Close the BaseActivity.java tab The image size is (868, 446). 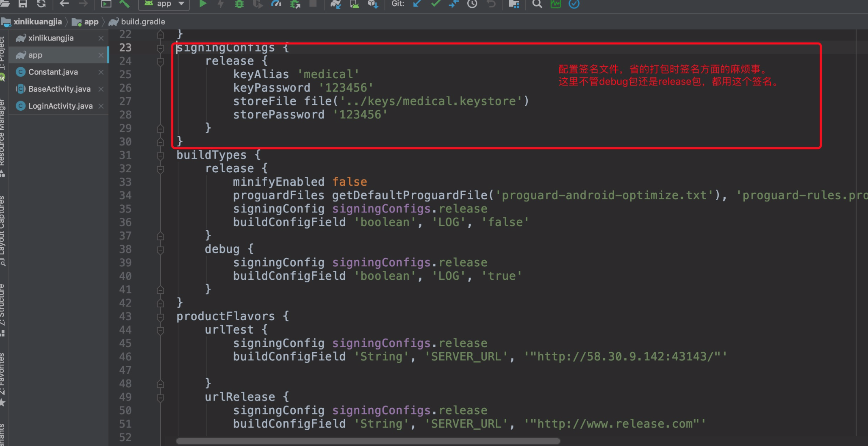coord(101,89)
